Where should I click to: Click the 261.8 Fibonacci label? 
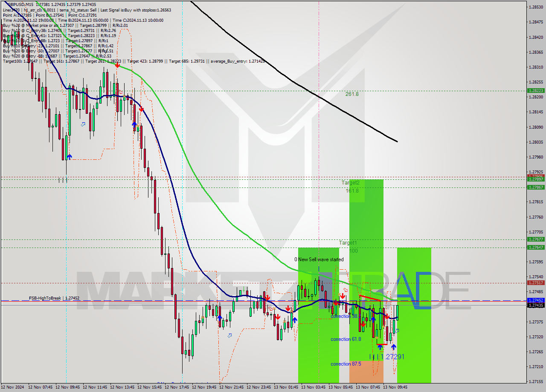(x=352, y=94)
